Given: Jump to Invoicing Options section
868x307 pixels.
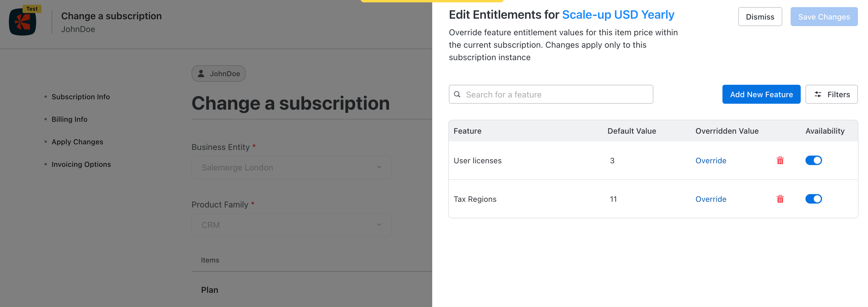Looking at the screenshot, I should tap(81, 164).
